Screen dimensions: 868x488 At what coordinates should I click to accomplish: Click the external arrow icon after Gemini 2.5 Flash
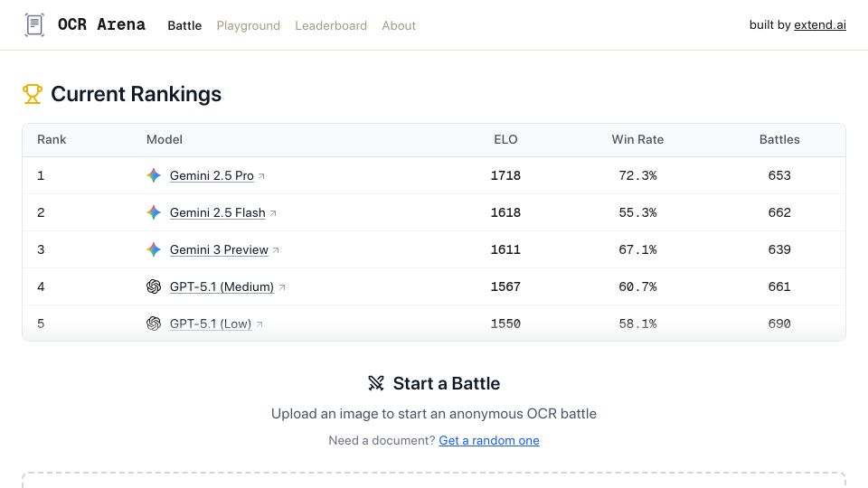tap(273, 213)
